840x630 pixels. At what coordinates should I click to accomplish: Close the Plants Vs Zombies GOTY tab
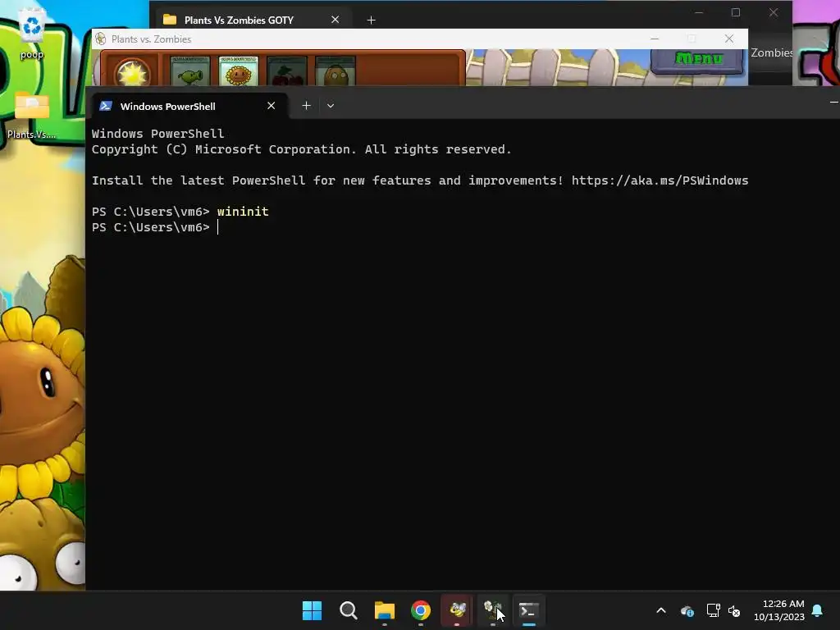335,20
